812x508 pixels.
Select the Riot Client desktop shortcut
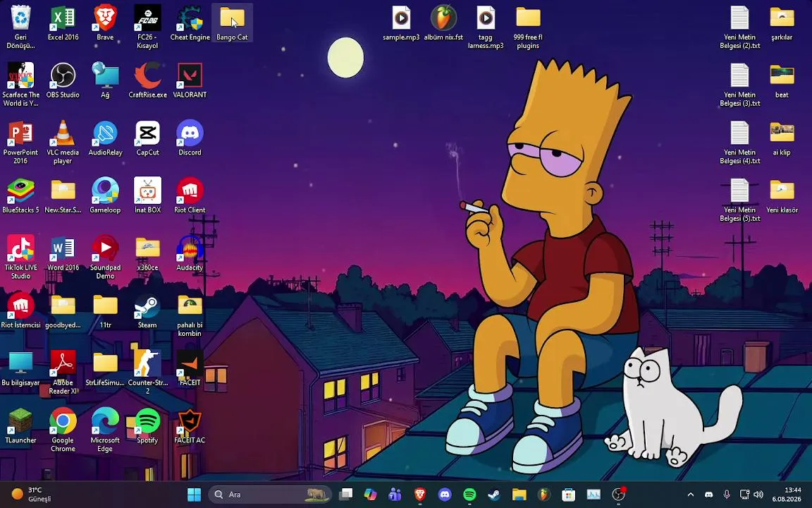coord(190,195)
